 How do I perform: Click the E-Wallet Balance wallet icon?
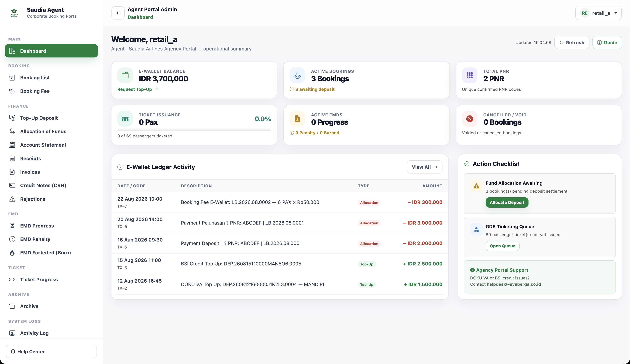(x=125, y=75)
